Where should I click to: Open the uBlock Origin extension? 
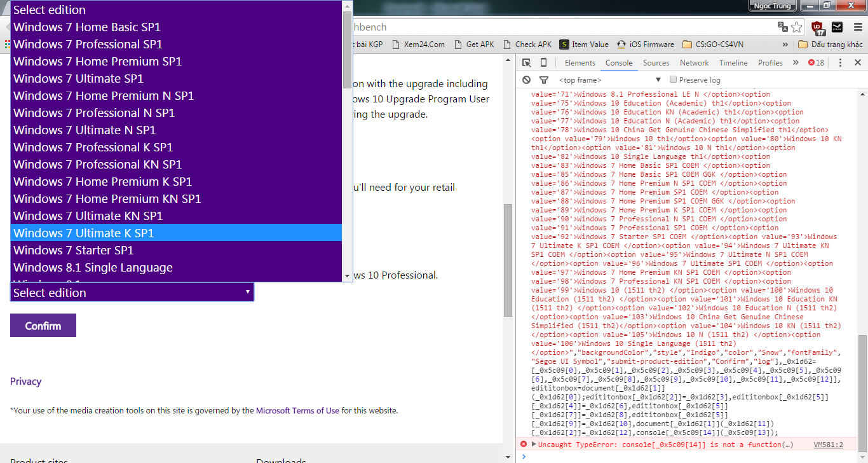pyautogui.click(x=818, y=27)
